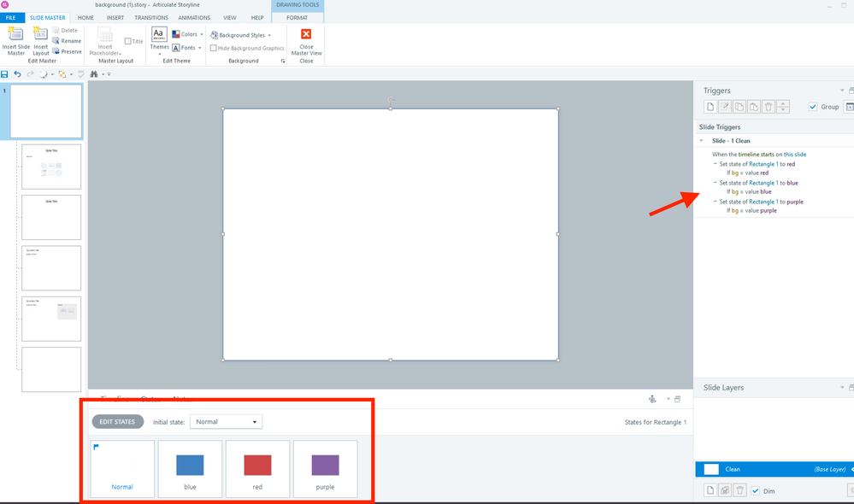Click the undock panel icon near timeline

click(x=678, y=400)
